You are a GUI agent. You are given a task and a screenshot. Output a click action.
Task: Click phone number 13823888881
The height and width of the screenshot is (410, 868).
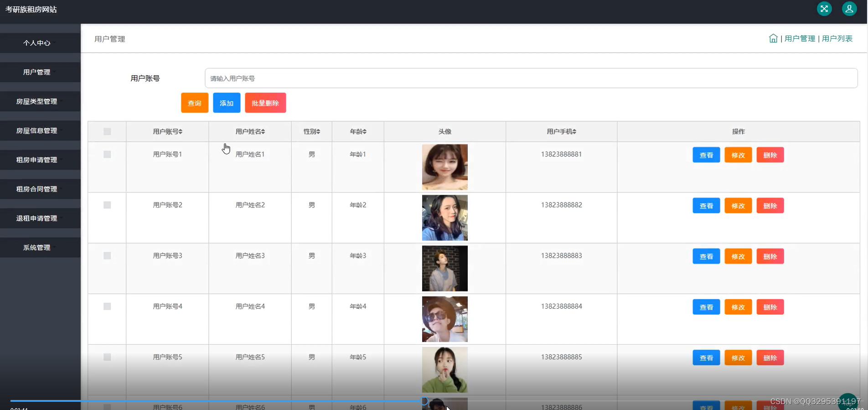[x=561, y=154]
